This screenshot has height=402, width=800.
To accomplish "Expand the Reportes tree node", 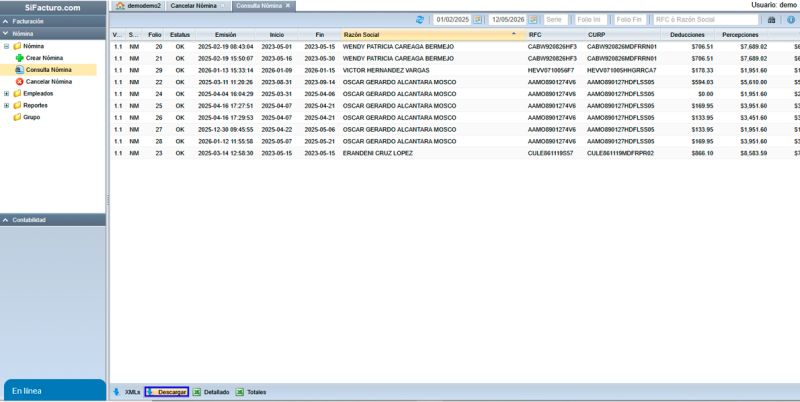I will [x=7, y=105].
